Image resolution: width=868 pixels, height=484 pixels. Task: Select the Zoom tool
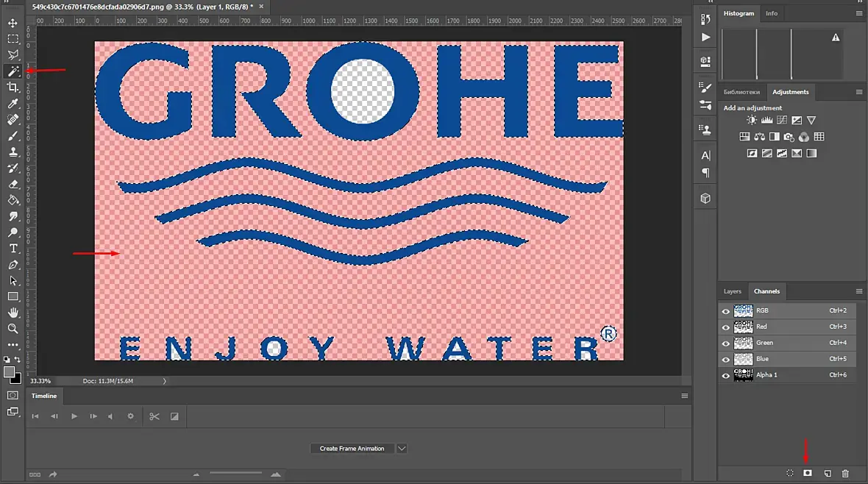(13, 329)
